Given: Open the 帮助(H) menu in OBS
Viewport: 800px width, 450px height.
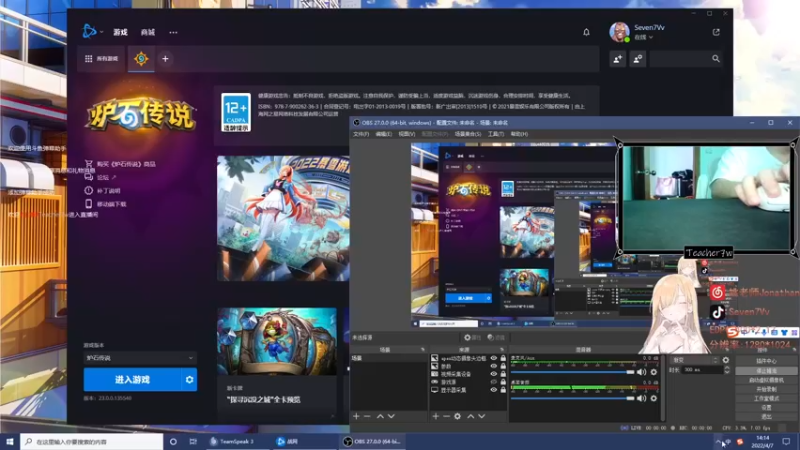Looking at the screenshot, I should pyautogui.click(x=519, y=134).
